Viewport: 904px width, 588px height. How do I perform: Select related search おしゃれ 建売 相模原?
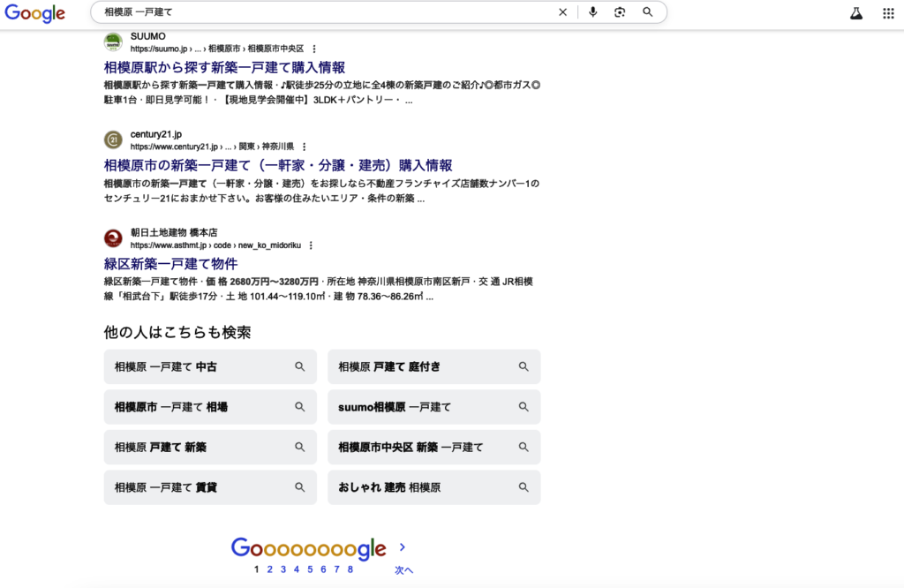[433, 487]
